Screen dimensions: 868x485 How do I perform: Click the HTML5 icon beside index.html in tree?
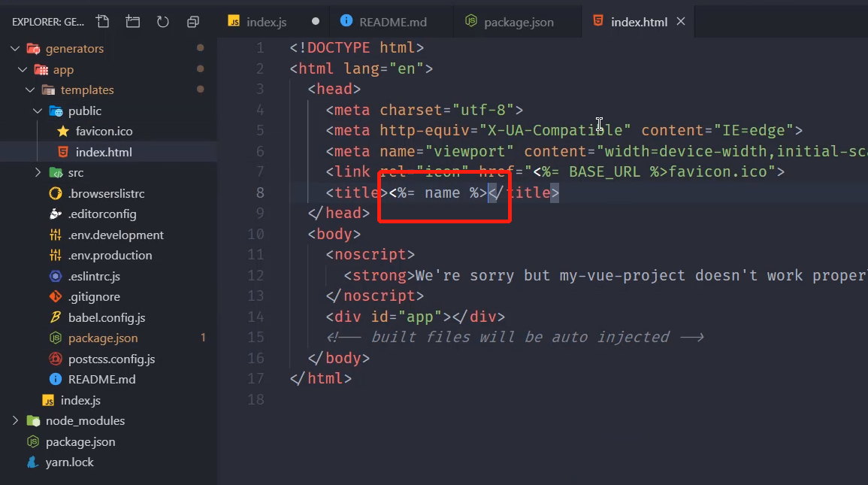click(x=63, y=152)
